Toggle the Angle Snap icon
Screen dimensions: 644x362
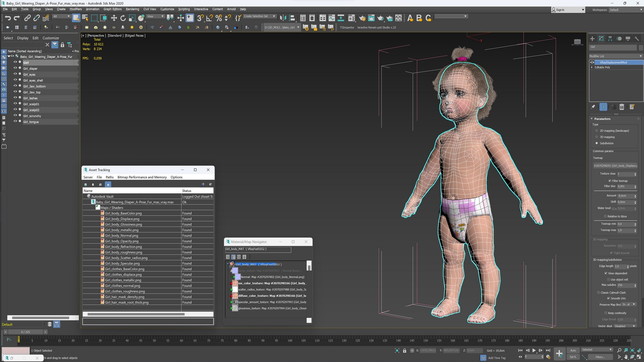click(209, 18)
